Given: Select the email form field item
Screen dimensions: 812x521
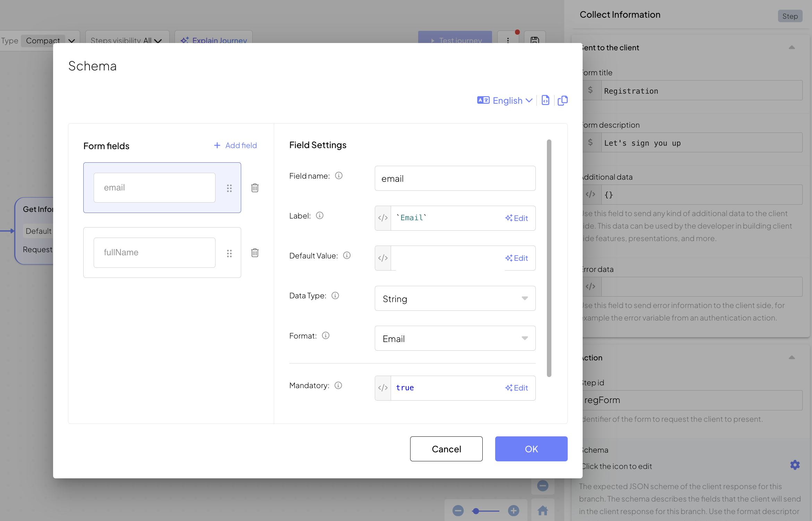Looking at the screenshot, I should [x=154, y=188].
